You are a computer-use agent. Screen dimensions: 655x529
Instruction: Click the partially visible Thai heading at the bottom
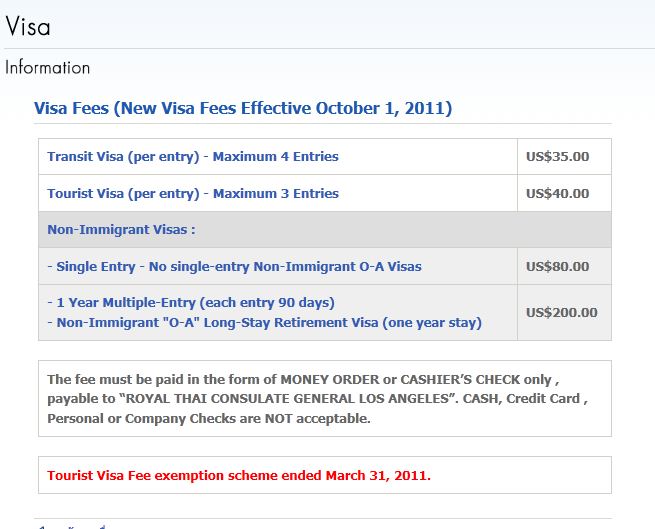[x=72, y=526]
